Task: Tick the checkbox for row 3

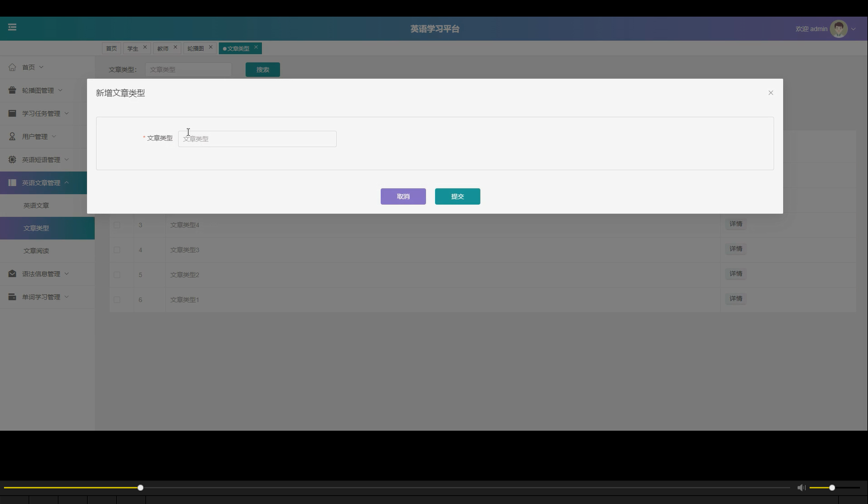Action: coord(117,225)
